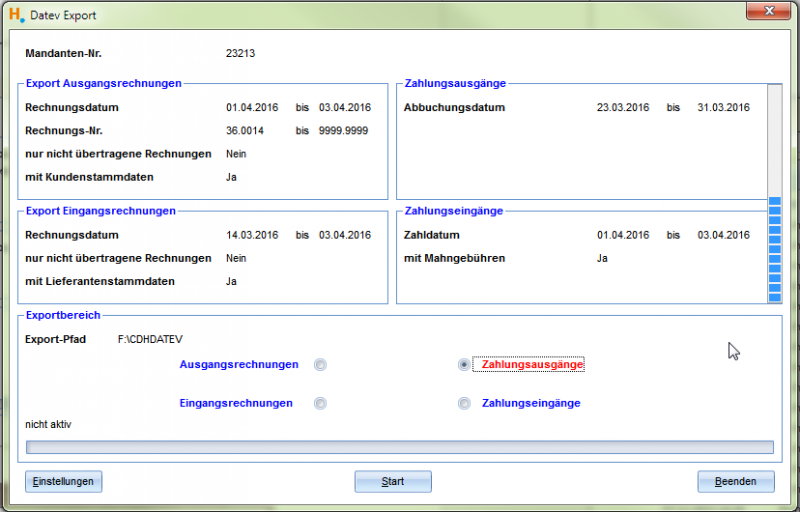Click the 'mit Kundenstammdaten' Ja value
Viewport: 800px width, 512px height.
(x=233, y=177)
